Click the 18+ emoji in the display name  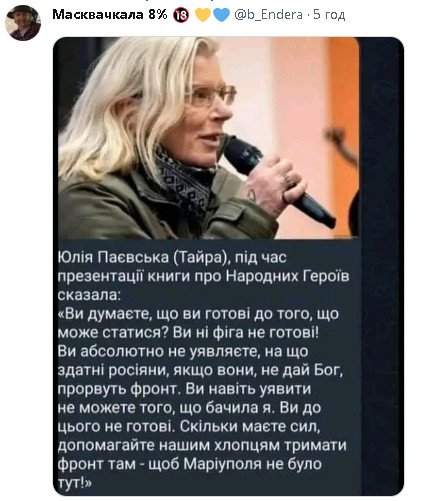181,15
